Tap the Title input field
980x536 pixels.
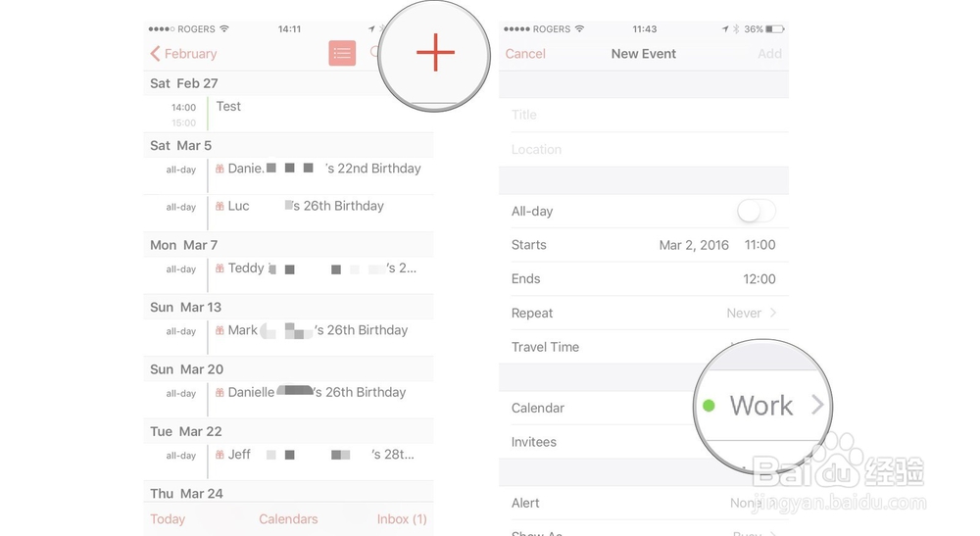tap(644, 115)
